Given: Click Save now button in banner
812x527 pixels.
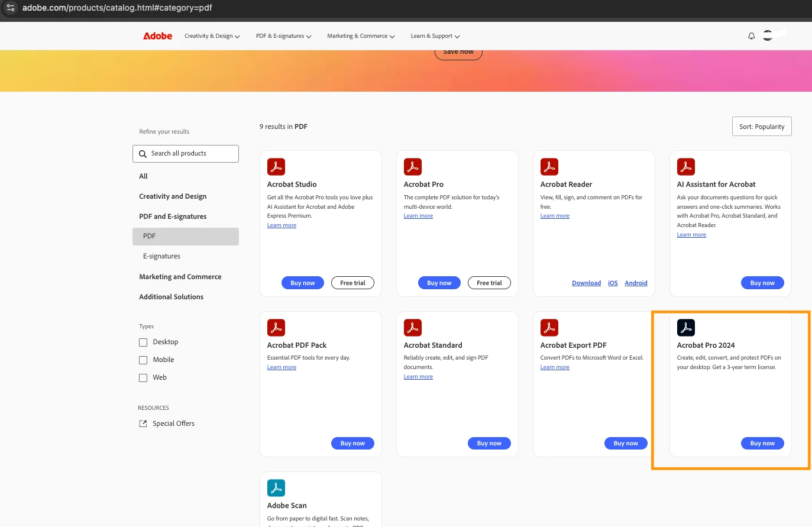Looking at the screenshot, I should [458, 53].
